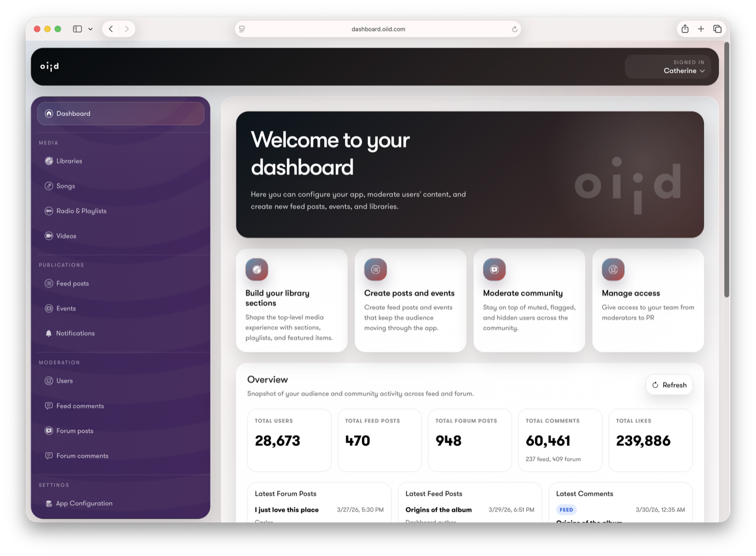Select Dashboard in the navigation menu
This screenshot has height=556, width=756.
(x=73, y=113)
